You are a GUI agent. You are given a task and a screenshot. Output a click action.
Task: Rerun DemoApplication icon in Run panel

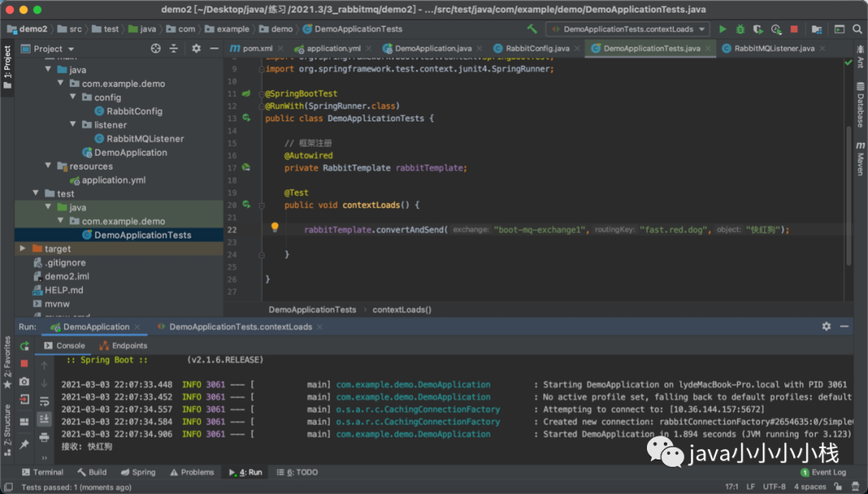pos(24,346)
